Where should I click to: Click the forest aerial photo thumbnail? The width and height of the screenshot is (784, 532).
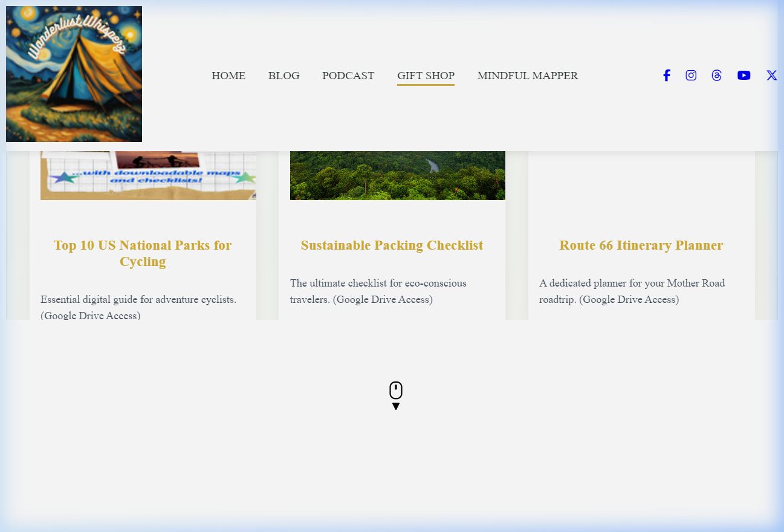[397, 175]
